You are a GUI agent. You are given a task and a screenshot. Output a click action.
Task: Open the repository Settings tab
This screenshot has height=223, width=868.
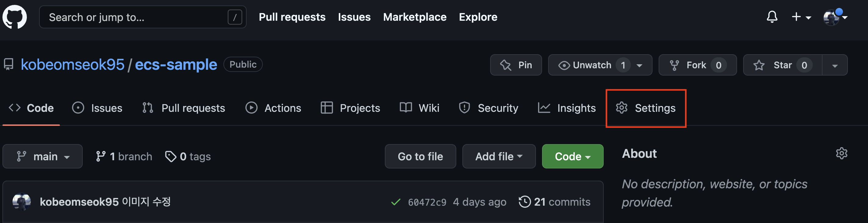(x=645, y=108)
